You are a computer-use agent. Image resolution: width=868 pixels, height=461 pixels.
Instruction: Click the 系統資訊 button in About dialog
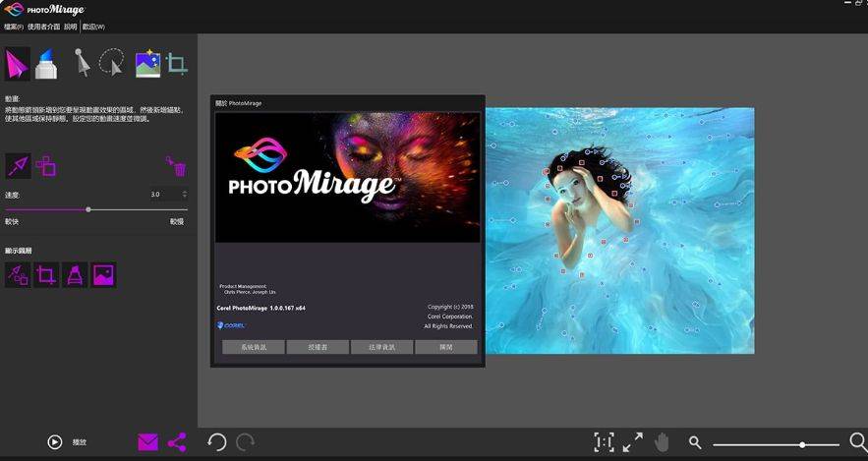pyautogui.click(x=254, y=347)
